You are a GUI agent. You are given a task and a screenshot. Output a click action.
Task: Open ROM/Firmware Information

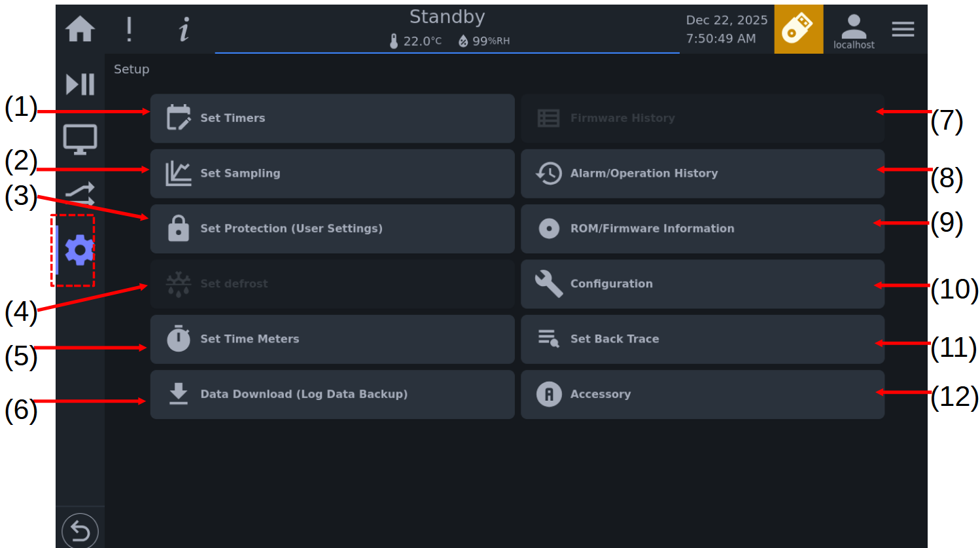(703, 228)
